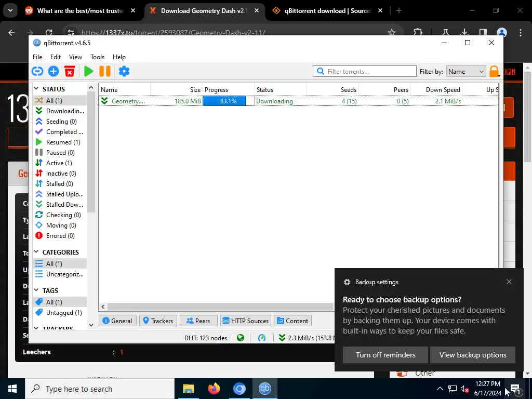Click the Add torrent file plus icon
This screenshot has height=399, width=532.
tap(54, 71)
